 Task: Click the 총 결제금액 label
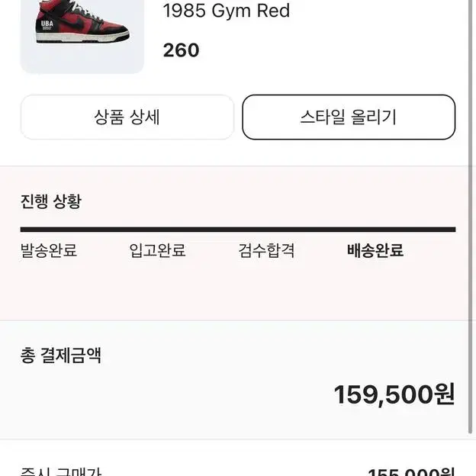point(61,355)
